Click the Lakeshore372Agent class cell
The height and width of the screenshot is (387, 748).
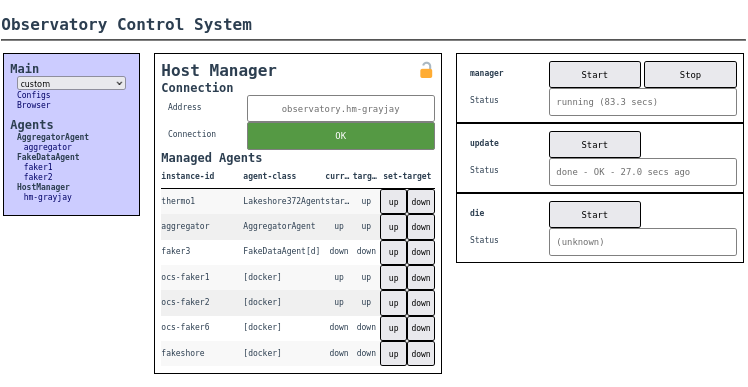[284, 201]
